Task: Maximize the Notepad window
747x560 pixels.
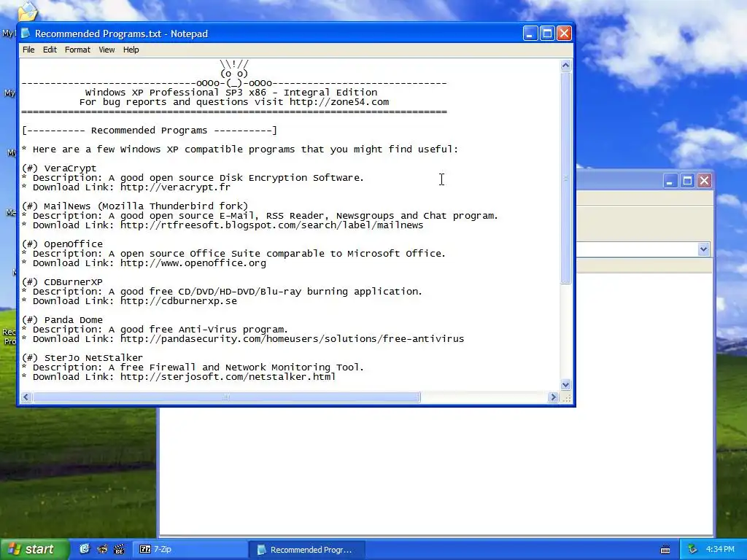Action: pos(547,34)
